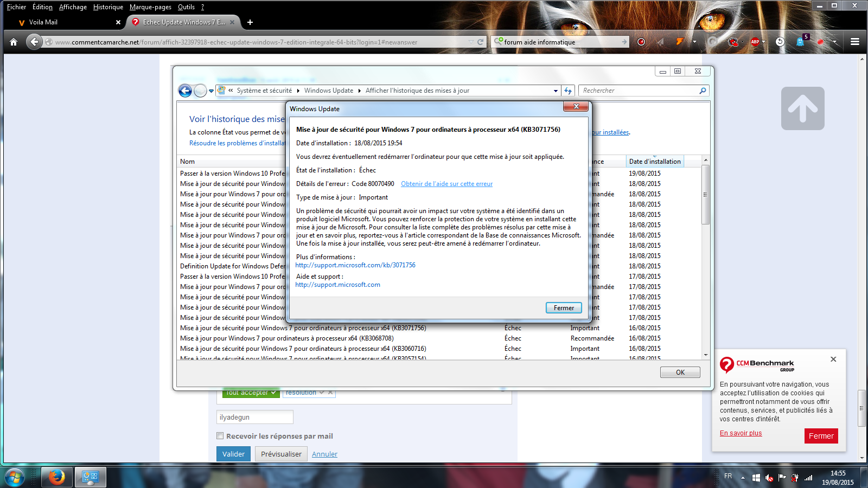Screen dimensions: 868x488
Task: Click the red ball extension icon
Action: [821, 42]
